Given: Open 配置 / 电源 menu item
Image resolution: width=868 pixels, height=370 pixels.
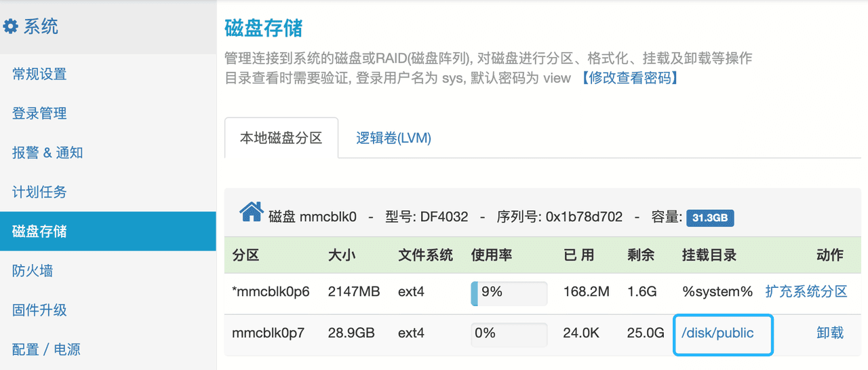Looking at the screenshot, I should (46, 350).
